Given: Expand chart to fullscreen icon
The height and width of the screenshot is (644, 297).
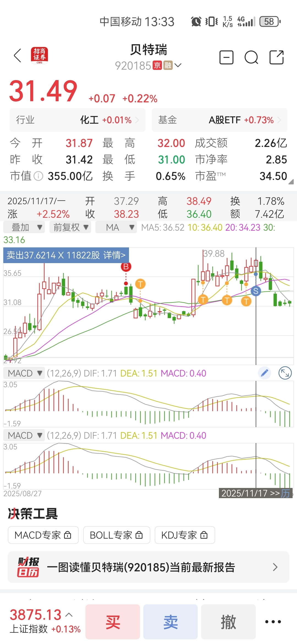Looking at the screenshot, I should tap(285, 373).
